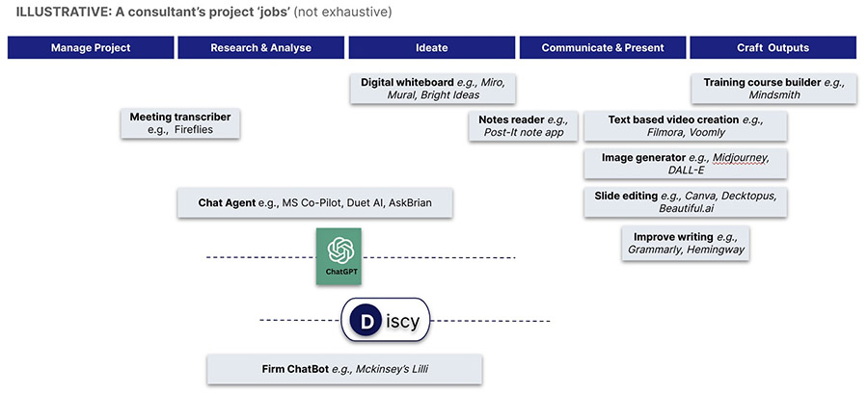
Task: Click the 'Post-It note app' text
Action: (x=524, y=132)
